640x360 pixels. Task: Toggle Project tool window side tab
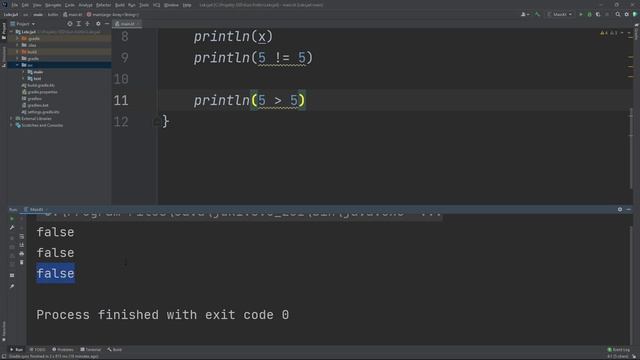point(4,31)
